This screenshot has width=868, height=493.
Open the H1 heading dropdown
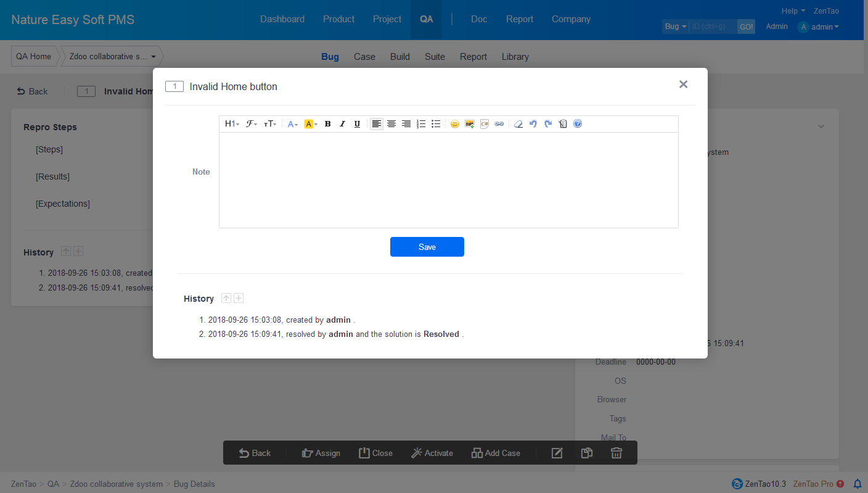232,124
